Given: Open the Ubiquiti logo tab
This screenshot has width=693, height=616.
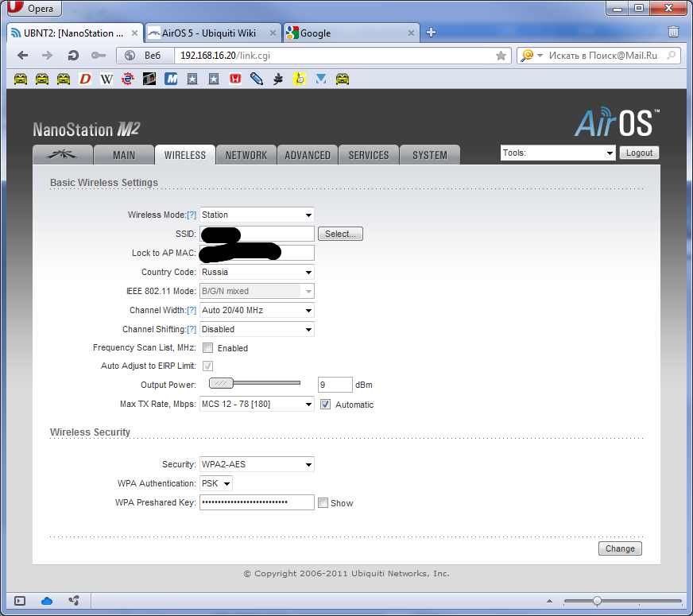Looking at the screenshot, I should tap(62, 155).
